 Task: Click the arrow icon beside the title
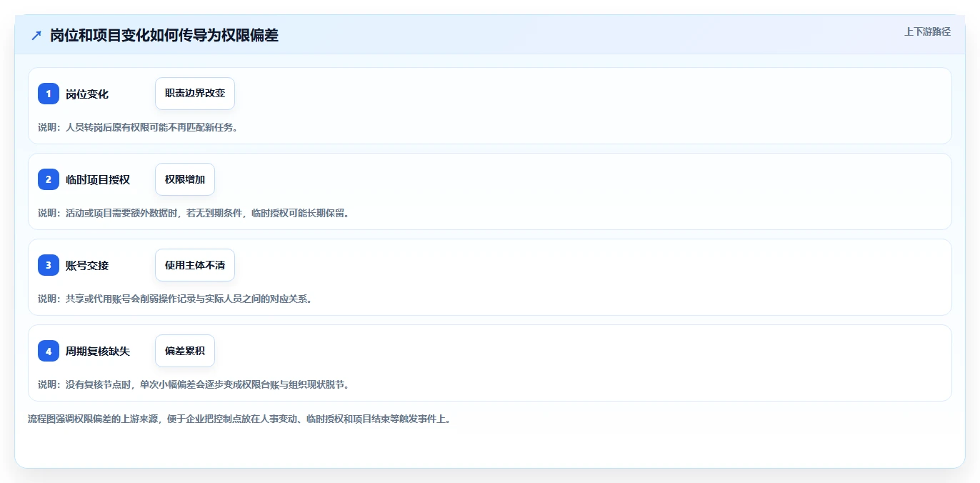[36, 35]
